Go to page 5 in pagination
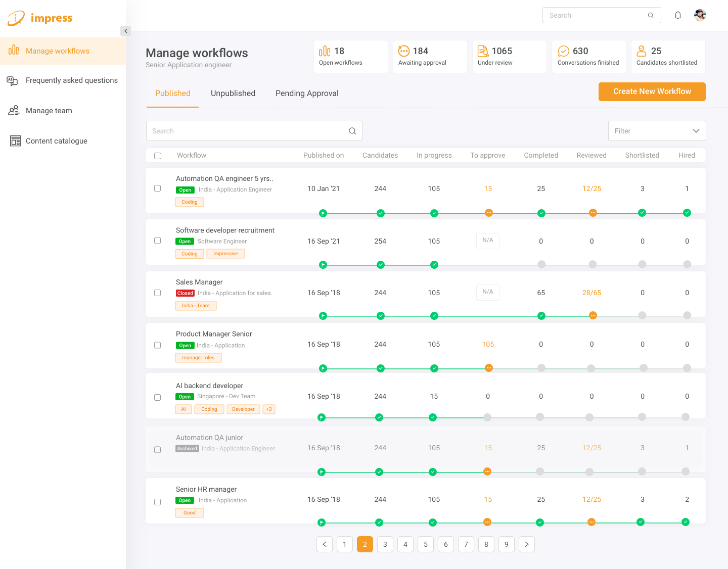 pos(425,544)
